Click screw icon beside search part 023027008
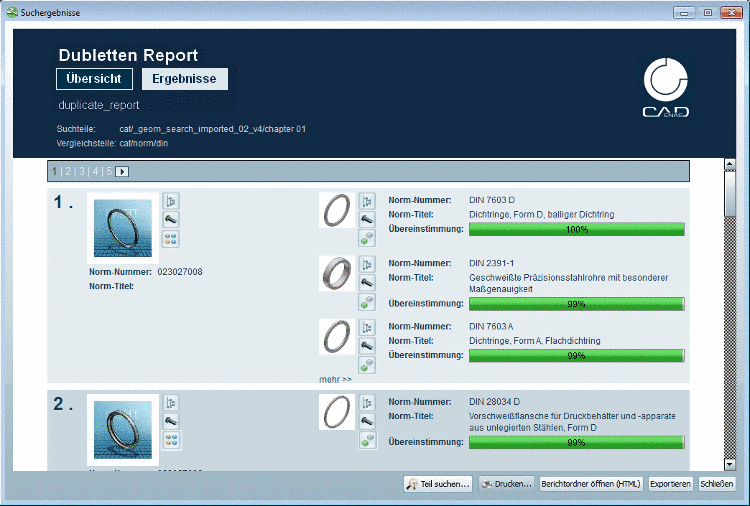Image resolution: width=750 pixels, height=506 pixels. pos(171,220)
